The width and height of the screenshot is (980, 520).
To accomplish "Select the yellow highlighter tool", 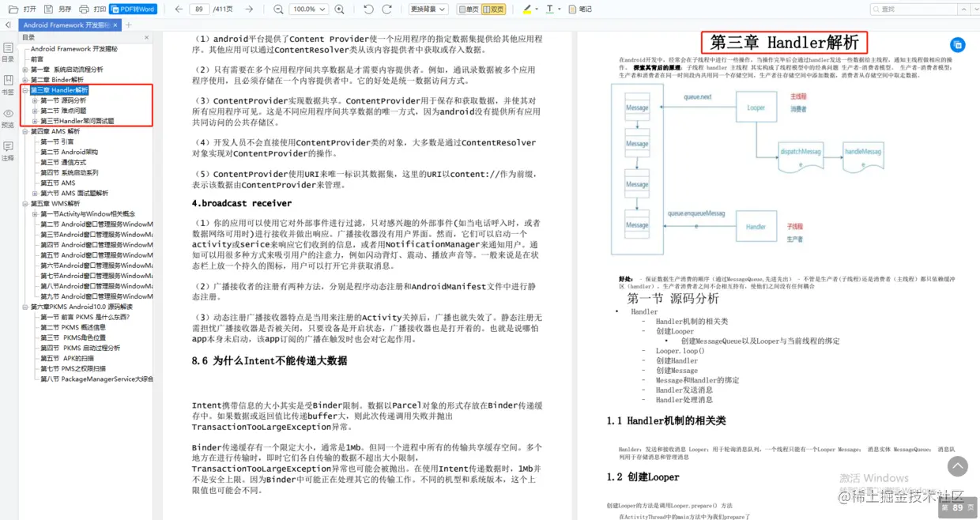I will coord(527,9).
